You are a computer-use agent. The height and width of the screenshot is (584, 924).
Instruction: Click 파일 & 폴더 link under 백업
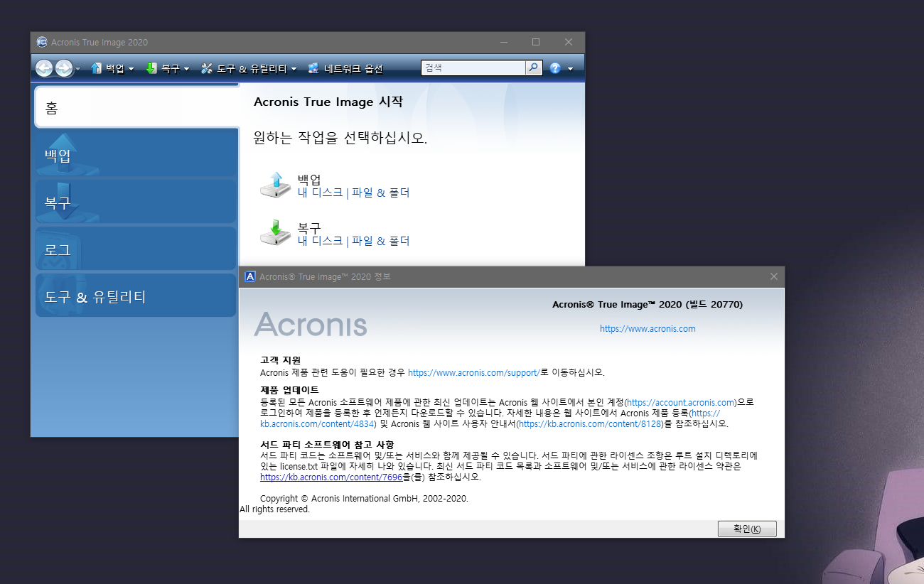(x=381, y=193)
